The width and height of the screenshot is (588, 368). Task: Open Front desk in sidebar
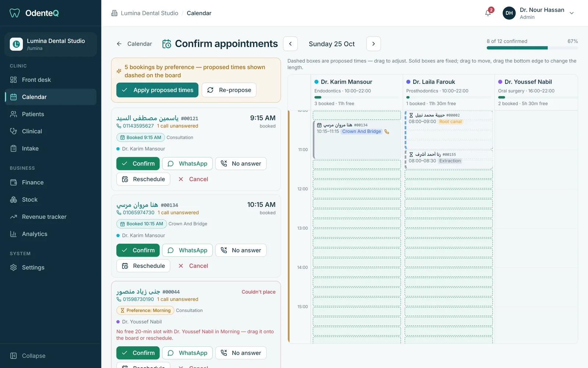(51, 80)
